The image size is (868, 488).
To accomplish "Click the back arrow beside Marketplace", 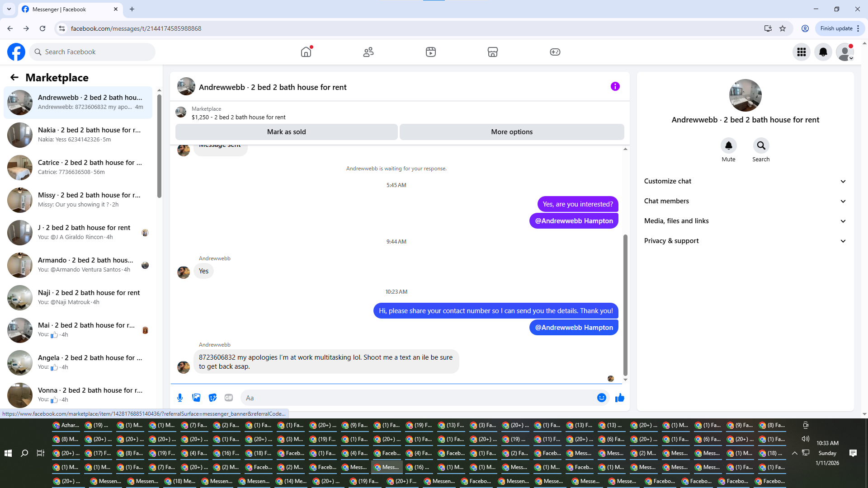I will tap(14, 77).
